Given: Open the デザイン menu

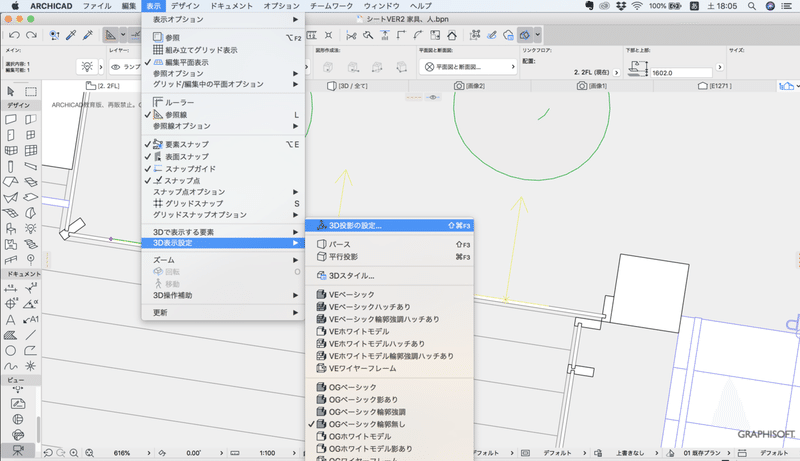Looking at the screenshot, I should [185, 6].
